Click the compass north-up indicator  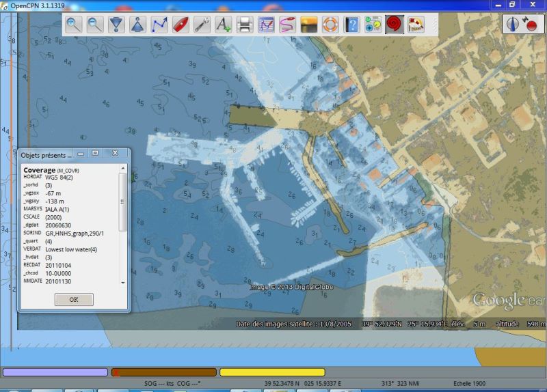pos(511,24)
